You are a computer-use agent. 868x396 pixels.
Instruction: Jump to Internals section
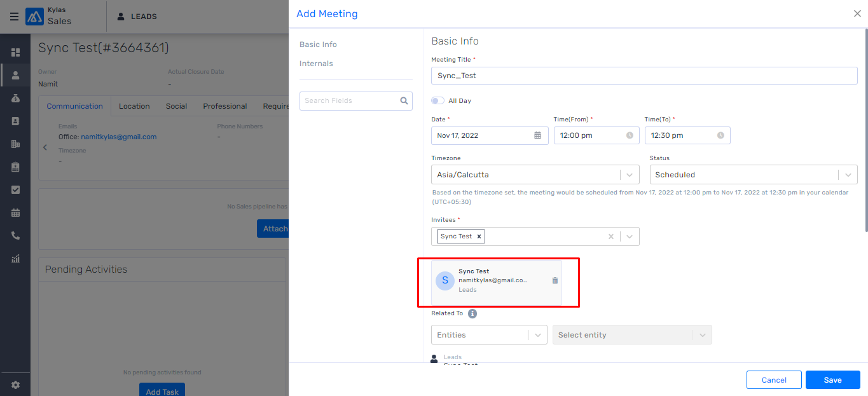pos(316,64)
